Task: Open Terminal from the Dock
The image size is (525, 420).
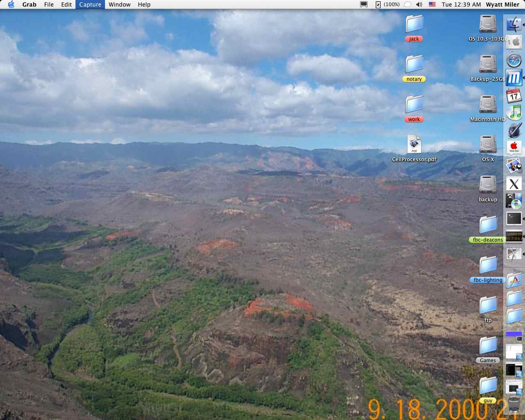Action: [514, 219]
